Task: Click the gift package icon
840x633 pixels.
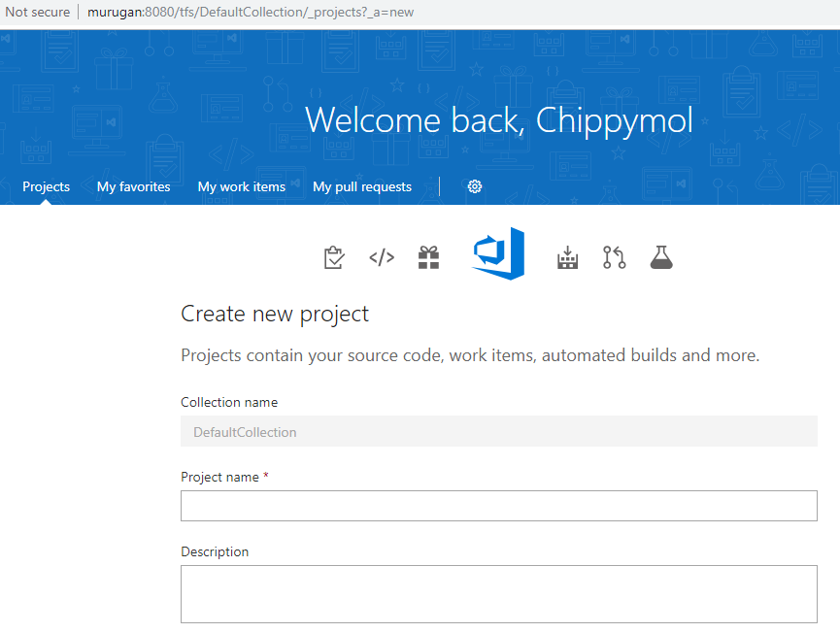Action: coord(428,257)
